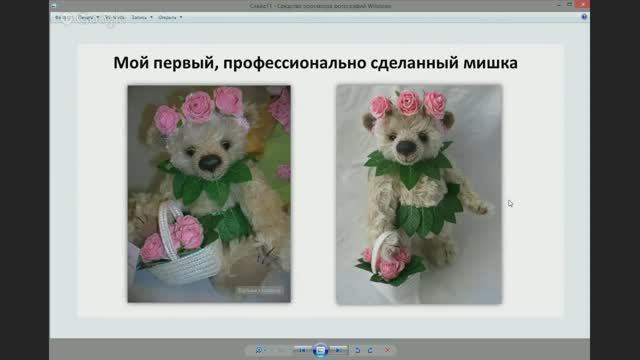640x360 pixels.
Task: Open the zoom magnifier control
Action: [x=259, y=350]
